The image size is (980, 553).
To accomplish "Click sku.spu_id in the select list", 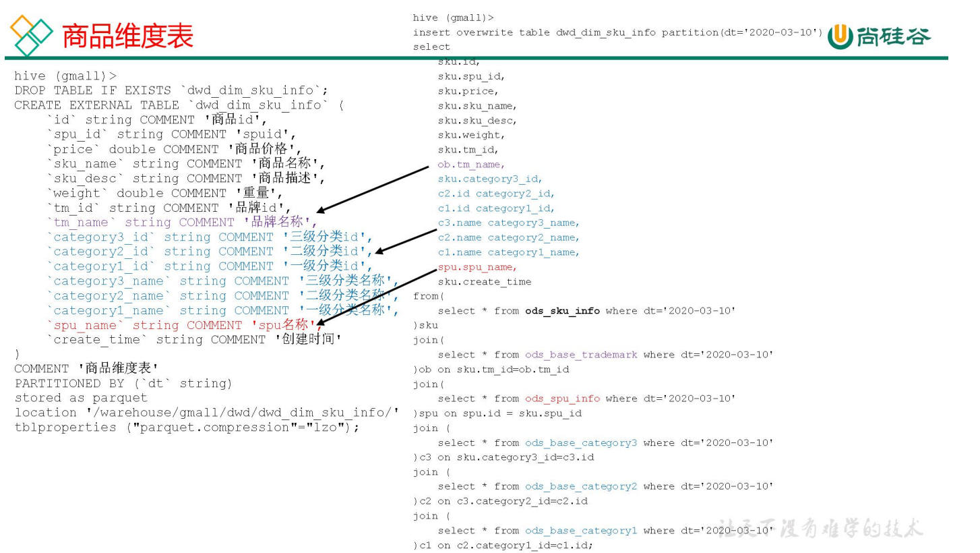I will pyautogui.click(x=472, y=76).
